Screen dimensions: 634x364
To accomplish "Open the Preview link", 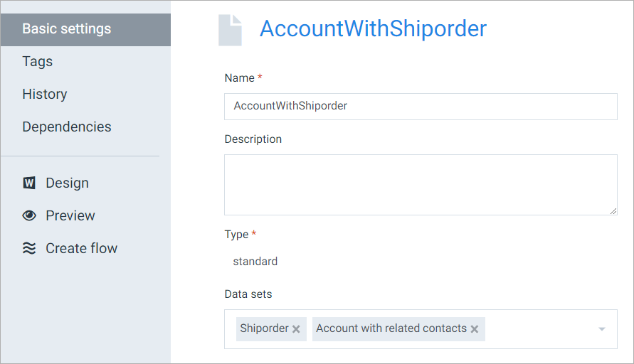I will 70,215.
